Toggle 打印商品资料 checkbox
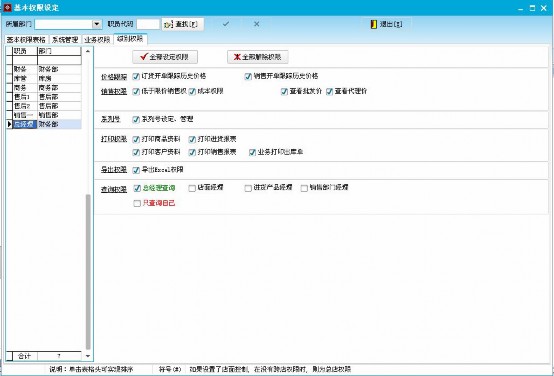554x376 pixels. (x=136, y=140)
